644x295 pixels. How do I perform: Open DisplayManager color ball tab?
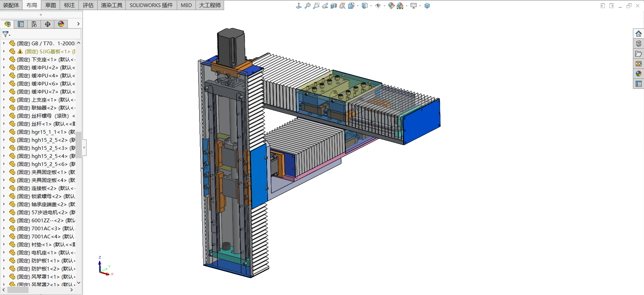click(x=61, y=24)
